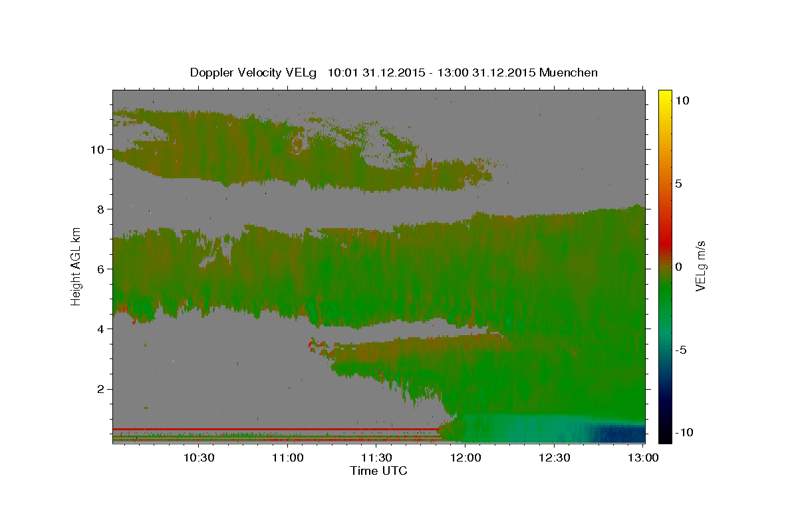Click the height tick label 2
The width and height of the screenshot is (798, 532).
pos(100,389)
